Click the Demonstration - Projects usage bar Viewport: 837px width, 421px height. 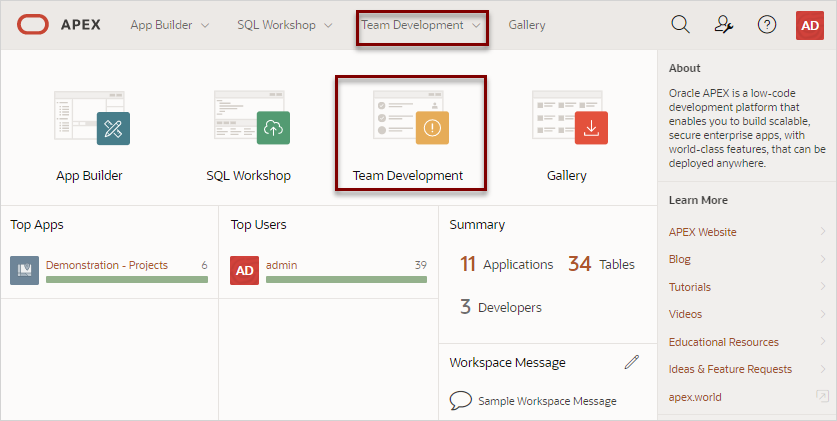coord(127,280)
